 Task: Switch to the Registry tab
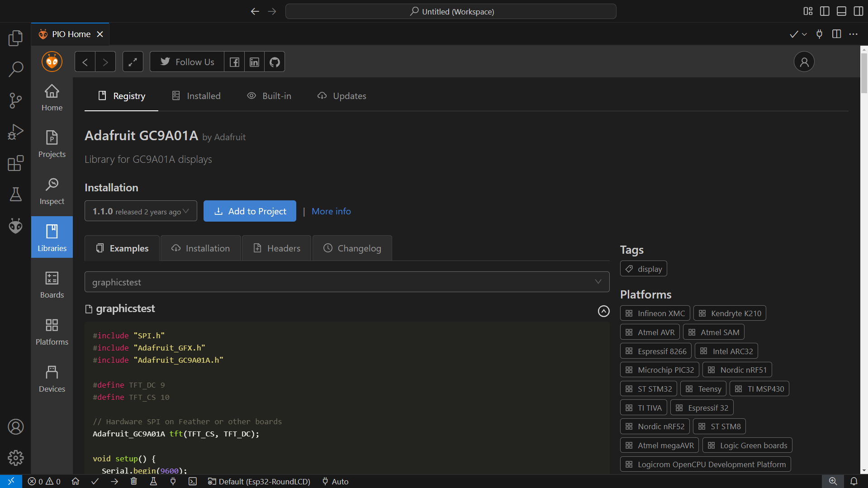pos(122,96)
